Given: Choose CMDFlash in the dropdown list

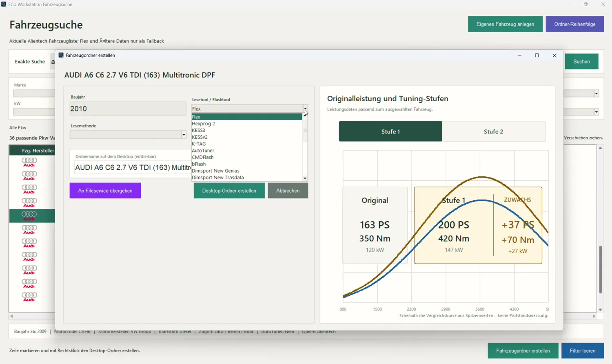Looking at the screenshot, I should click(247, 157).
